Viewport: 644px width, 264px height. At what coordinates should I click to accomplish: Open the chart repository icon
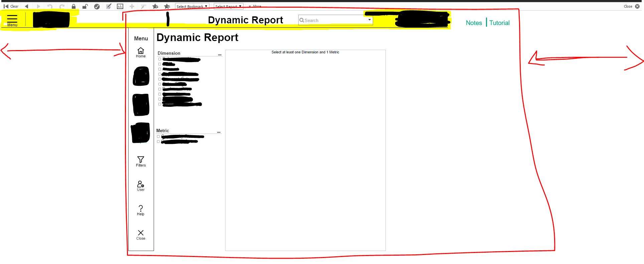point(120,6)
